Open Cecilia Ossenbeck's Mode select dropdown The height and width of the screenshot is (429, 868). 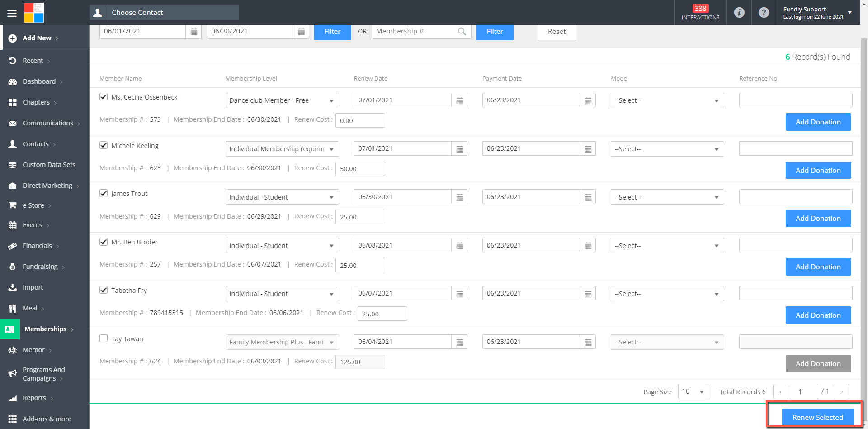pyautogui.click(x=667, y=100)
